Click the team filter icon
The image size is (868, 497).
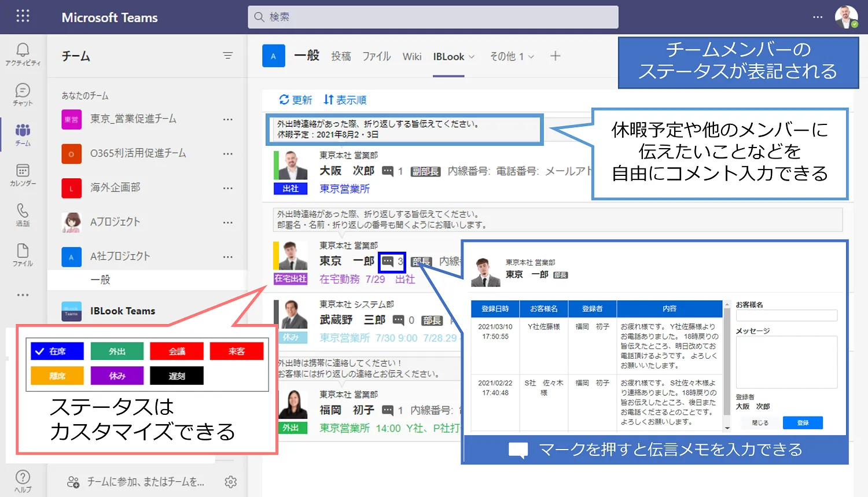(x=227, y=56)
